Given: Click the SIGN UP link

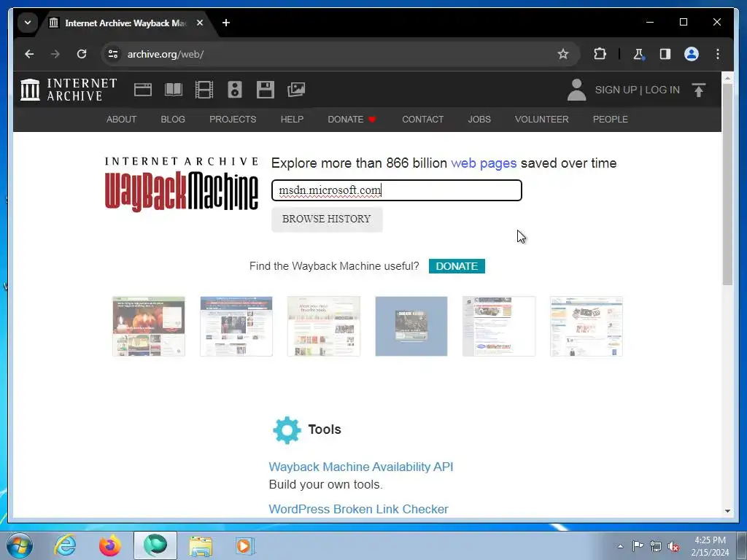Looking at the screenshot, I should 616,90.
